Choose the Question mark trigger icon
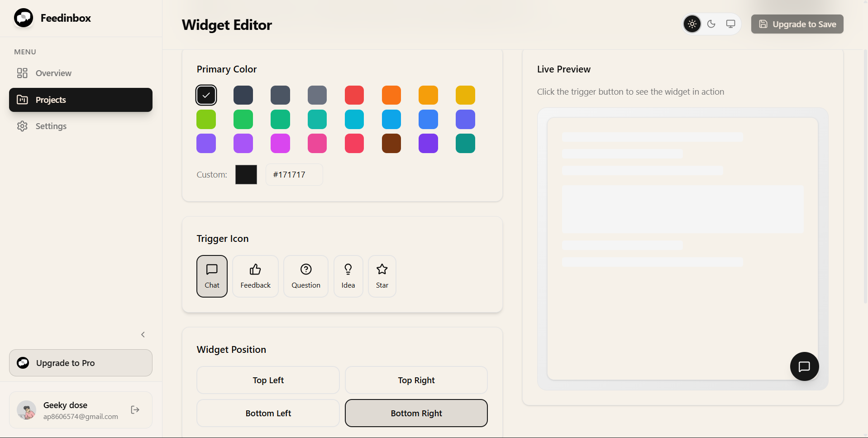This screenshot has width=868, height=438. coord(305,276)
